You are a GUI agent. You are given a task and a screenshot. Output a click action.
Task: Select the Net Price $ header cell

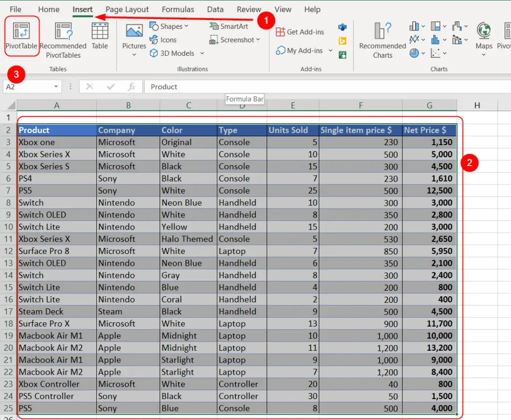[x=430, y=130]
